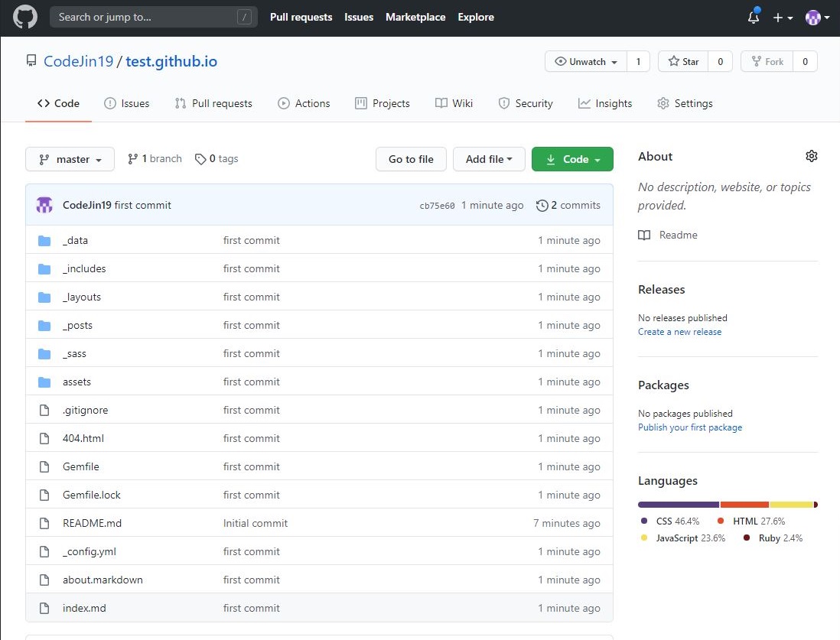Open the Wiki tab
Viewport: 840px width, 640px height.
tap(454, 103)
